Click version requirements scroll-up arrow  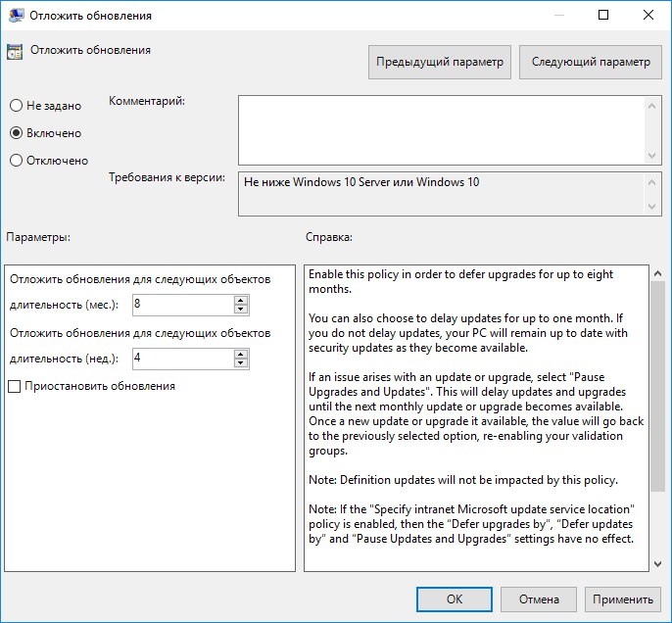(651, 182)
